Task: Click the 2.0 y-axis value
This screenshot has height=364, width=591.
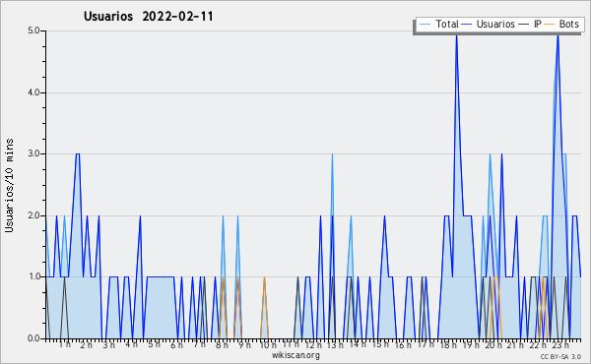Action: coord(33,215)
